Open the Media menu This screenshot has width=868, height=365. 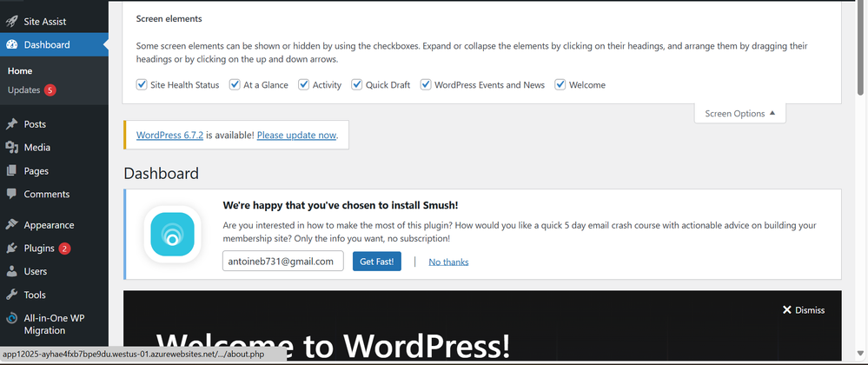(x=54, y=148)
